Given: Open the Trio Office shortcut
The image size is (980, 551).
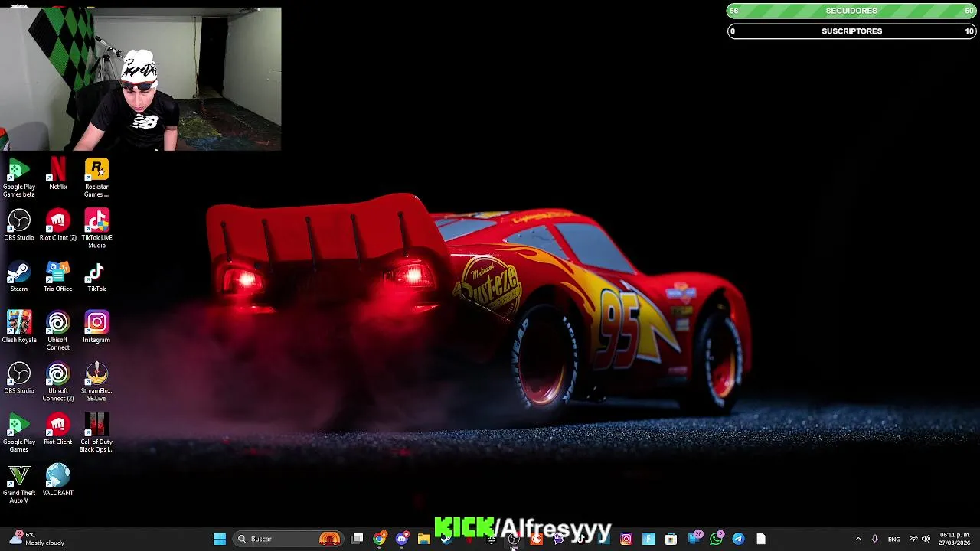Looking at the screenshot, I should [58, 276].
